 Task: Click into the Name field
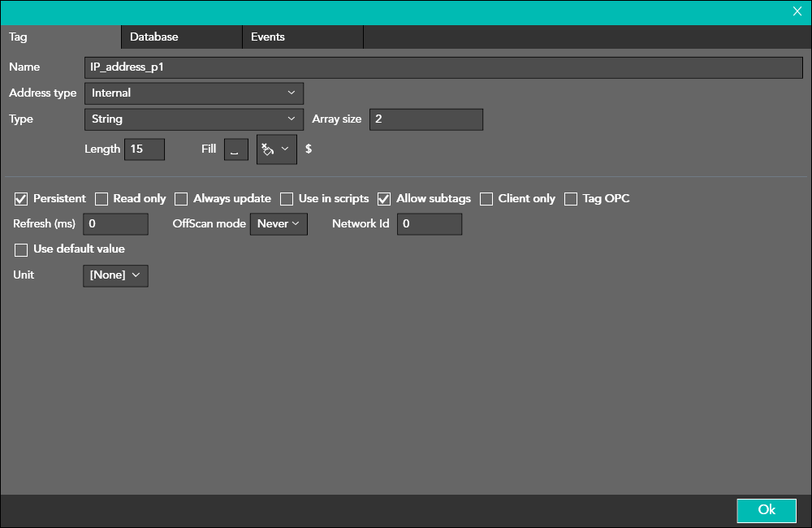443,67
